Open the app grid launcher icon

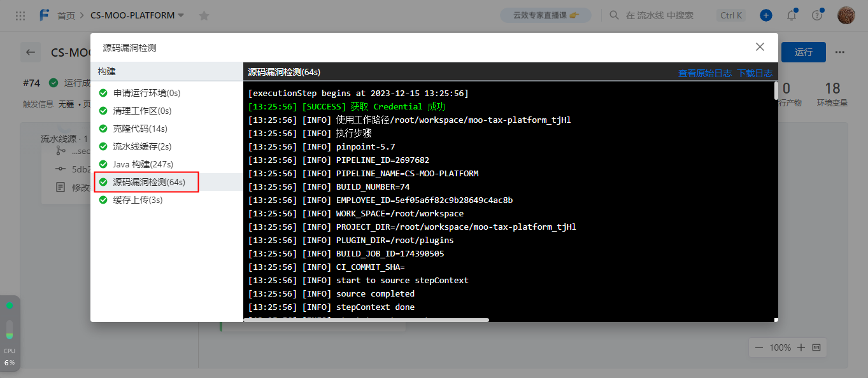tap(20, 15)
